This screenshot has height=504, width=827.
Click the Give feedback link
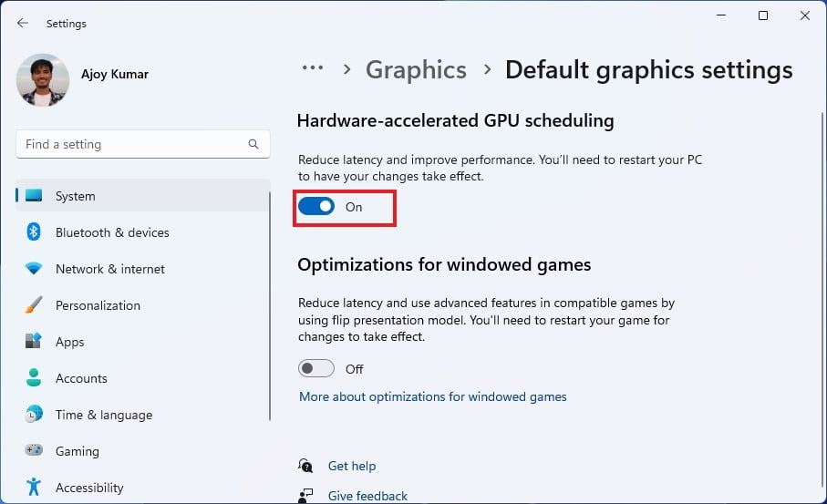[367, 496]
